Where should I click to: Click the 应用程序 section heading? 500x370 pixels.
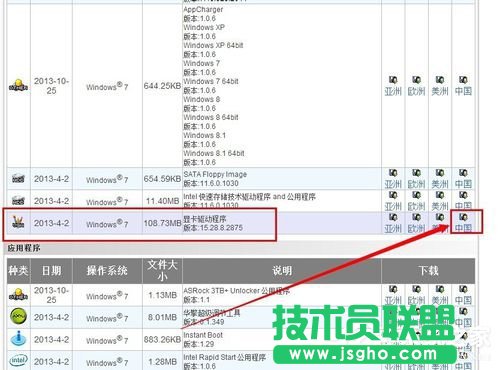(24, 248)
